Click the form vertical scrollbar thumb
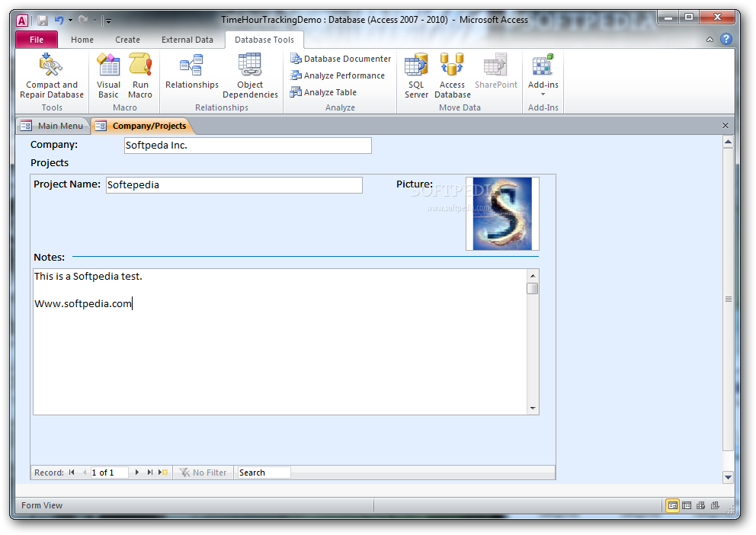Viewport: 756px width, 535px height. click(728, 300)
